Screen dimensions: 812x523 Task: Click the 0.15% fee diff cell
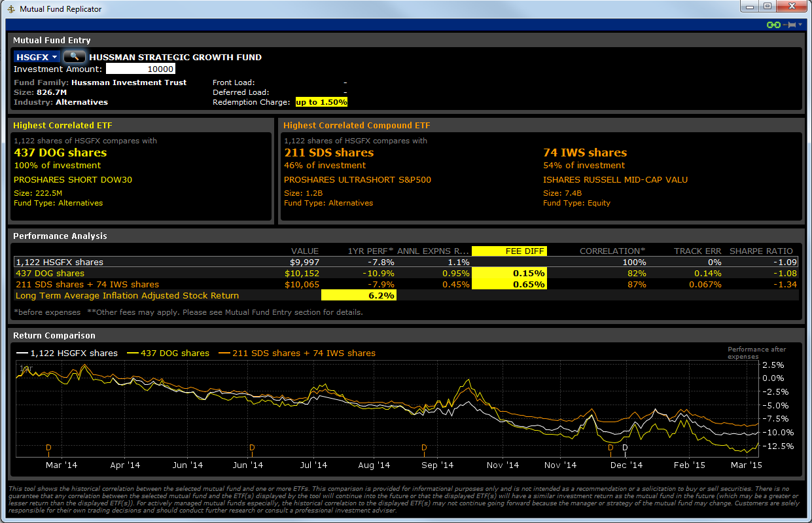tap(509, 273)
